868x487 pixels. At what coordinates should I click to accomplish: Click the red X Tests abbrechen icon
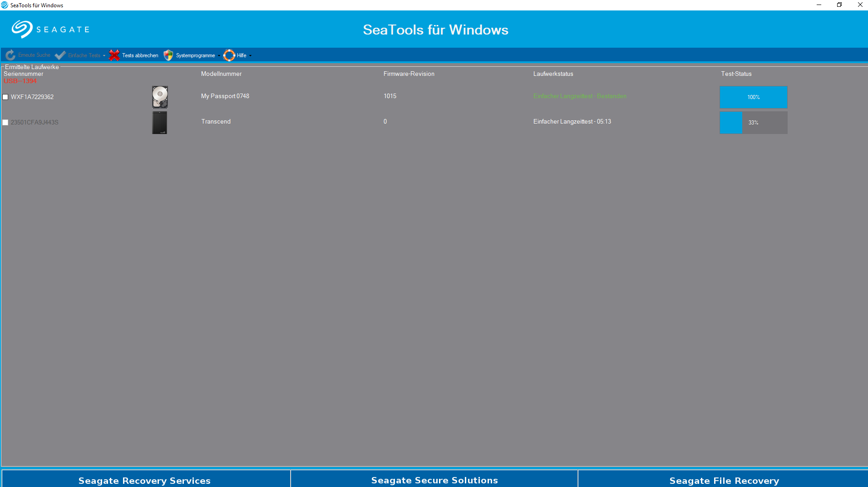pyautogui.click(x=114, y=55)
